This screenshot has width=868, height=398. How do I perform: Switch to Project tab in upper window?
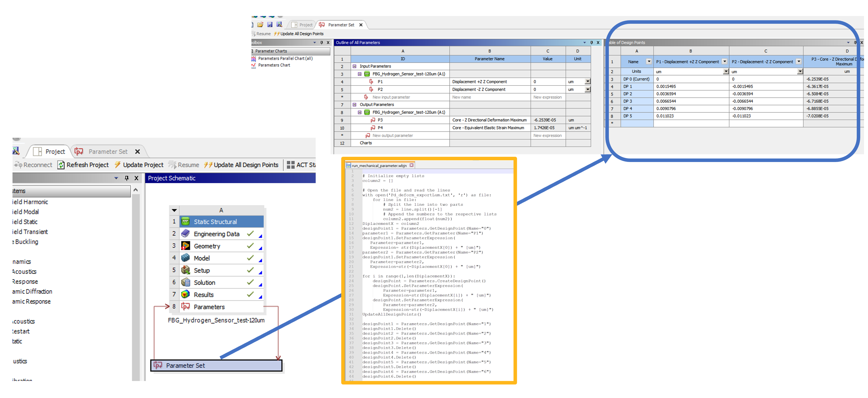click(302, 25)
